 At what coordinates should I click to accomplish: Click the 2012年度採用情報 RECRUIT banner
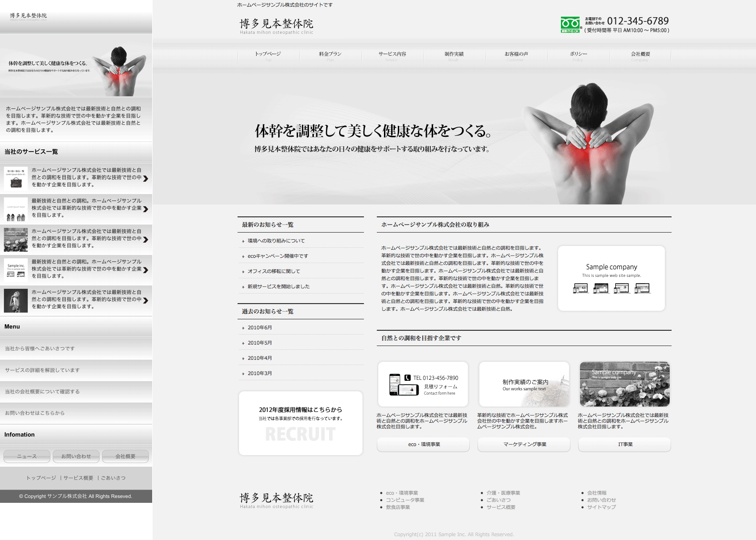300,423
